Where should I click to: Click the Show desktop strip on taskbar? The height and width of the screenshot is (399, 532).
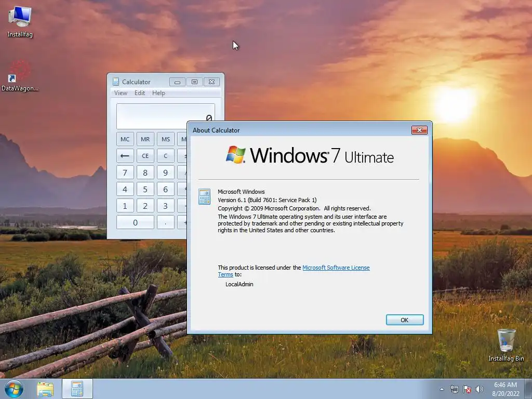pos(528,389)
